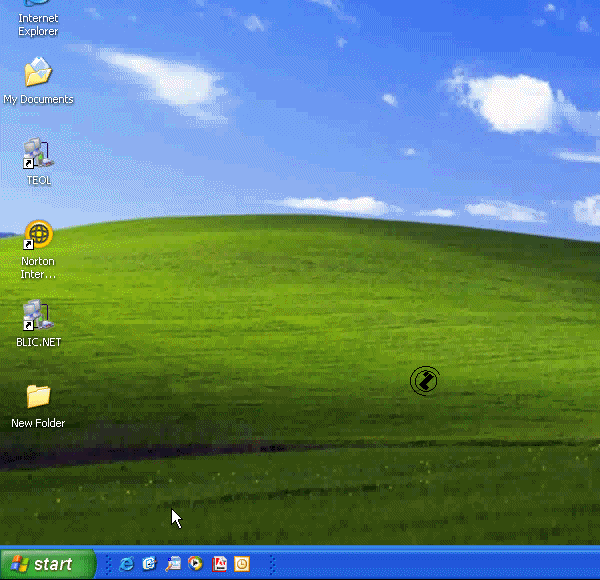Open Windows Media Player from Quick Launch

195,564
